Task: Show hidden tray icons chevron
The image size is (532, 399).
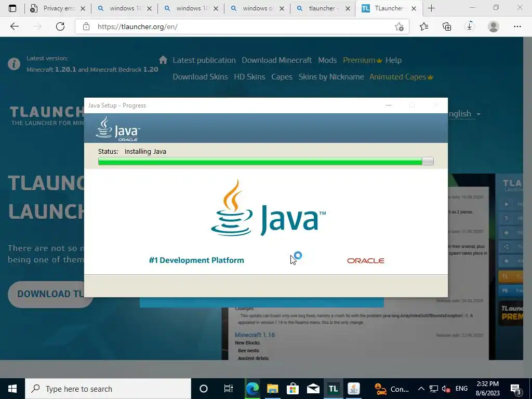Action: (421, 389)
